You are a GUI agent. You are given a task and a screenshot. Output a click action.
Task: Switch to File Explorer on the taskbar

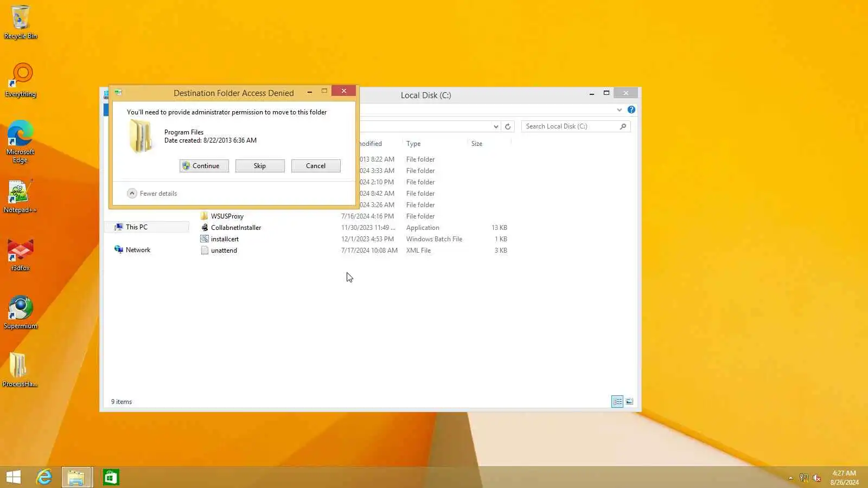(76, 477)
